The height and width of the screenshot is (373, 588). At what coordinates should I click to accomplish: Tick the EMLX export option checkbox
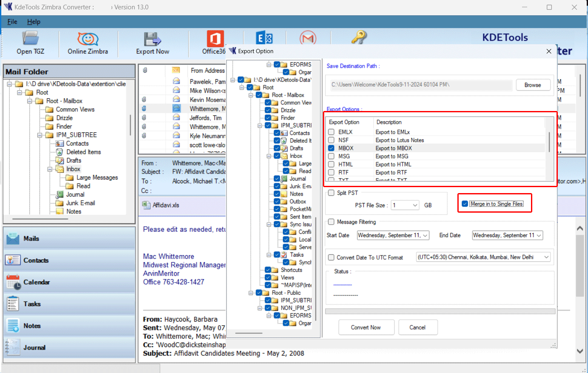coord(331,132)
